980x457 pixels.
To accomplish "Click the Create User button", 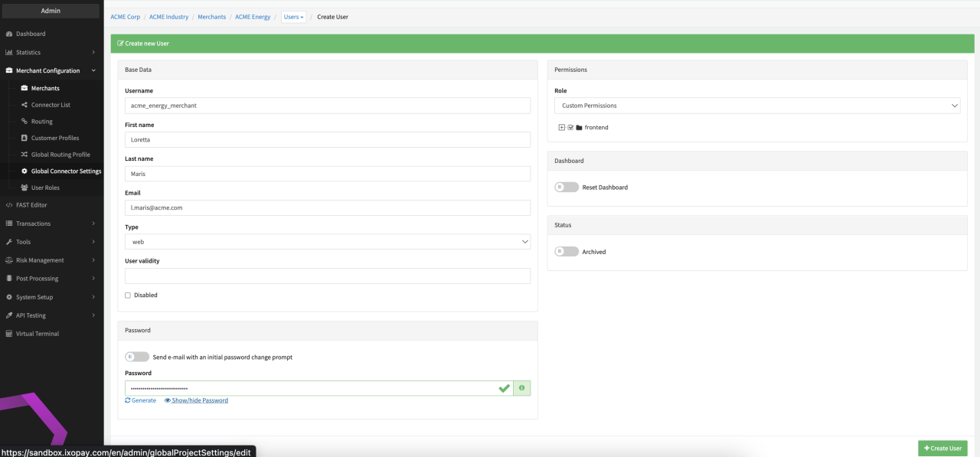I will click(942, 448).
